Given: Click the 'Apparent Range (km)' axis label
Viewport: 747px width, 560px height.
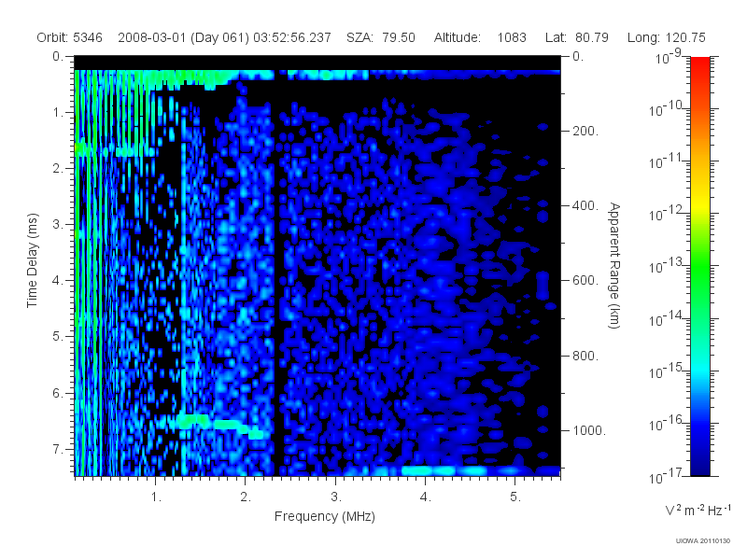Looking at the screenshot, I should (x=614, y=265).
